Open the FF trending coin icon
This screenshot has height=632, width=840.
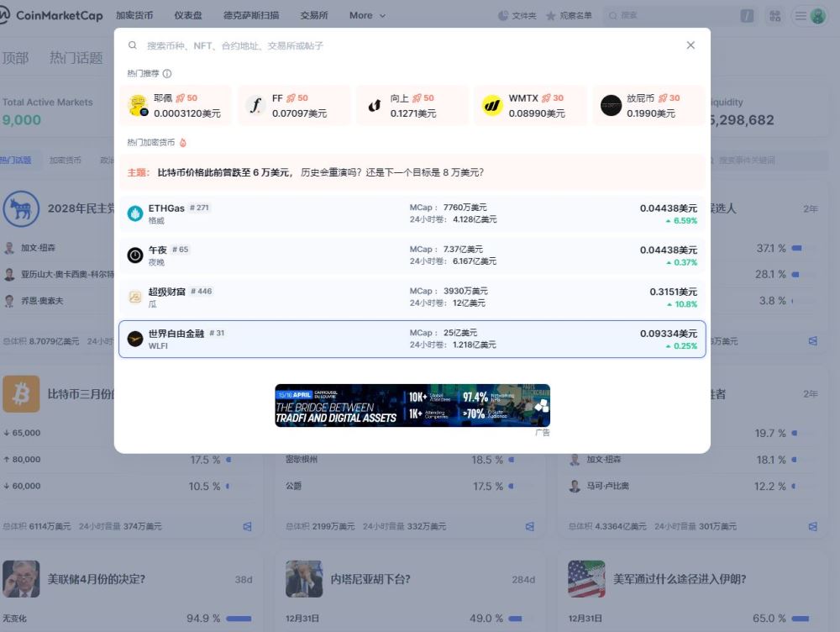tap(256, 105)
